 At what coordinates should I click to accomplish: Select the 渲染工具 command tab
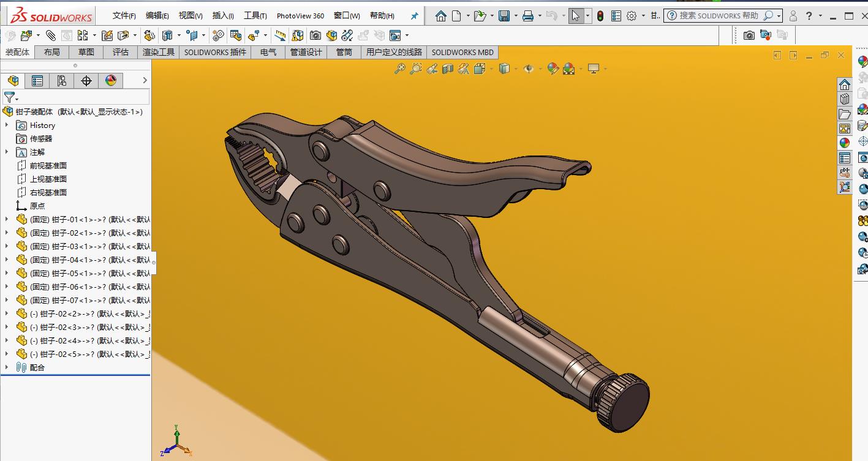click(x=159, y=53)
